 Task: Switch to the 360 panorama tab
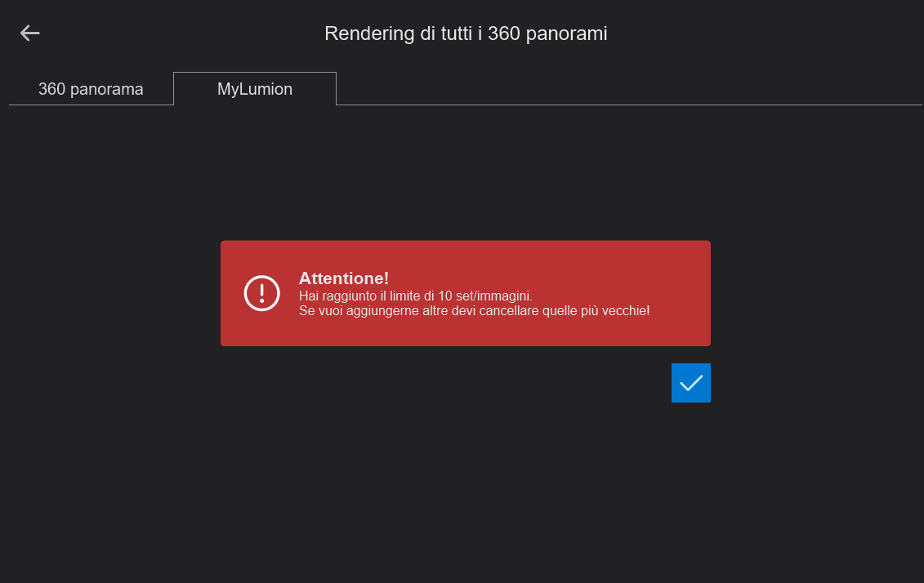coord(91,89)
